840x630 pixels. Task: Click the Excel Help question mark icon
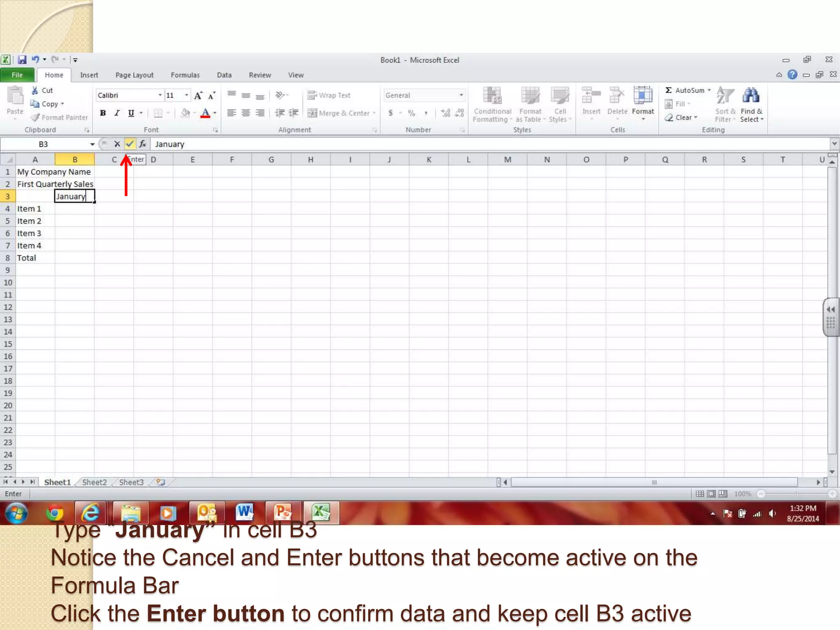click(792, 75)
